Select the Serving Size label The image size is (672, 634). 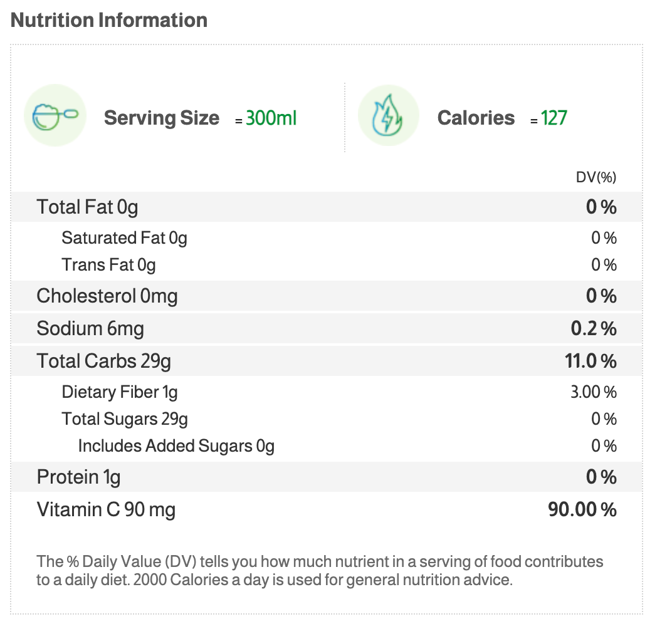point(162,118)
